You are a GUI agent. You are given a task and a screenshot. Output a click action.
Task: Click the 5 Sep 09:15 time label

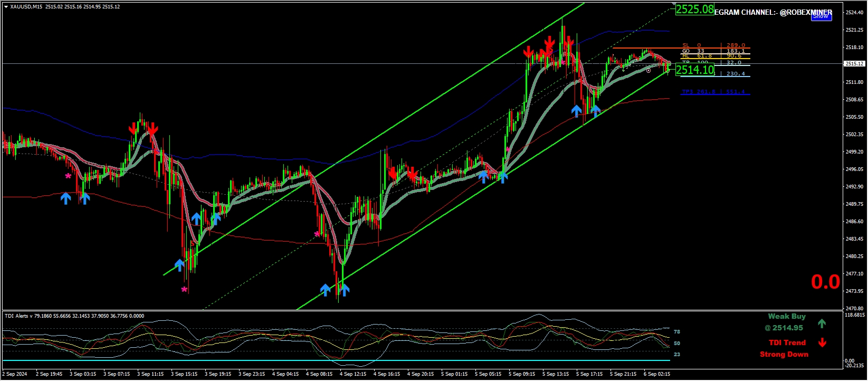point(522,374)
